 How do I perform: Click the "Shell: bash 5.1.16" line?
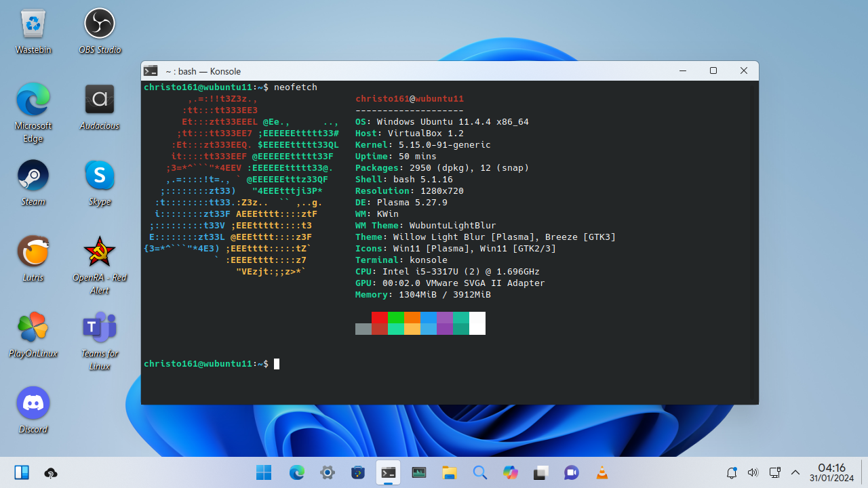404,180
